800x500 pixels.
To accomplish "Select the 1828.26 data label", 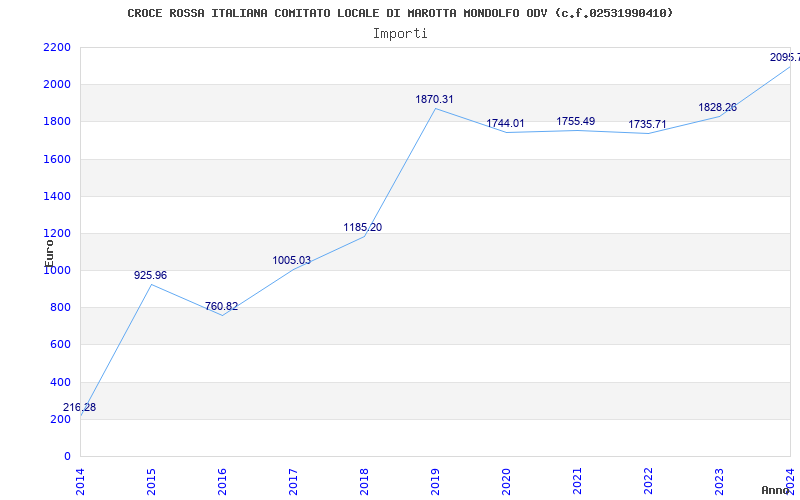I will tap(717, 107).
